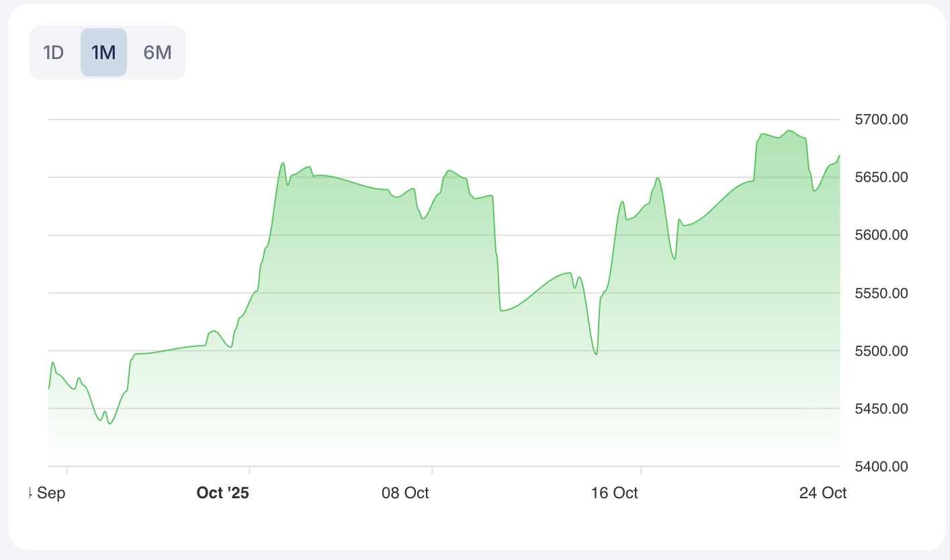Click the 5650.00 price axis label
This screenshot has width=950, height=560.
click(881, 177)
